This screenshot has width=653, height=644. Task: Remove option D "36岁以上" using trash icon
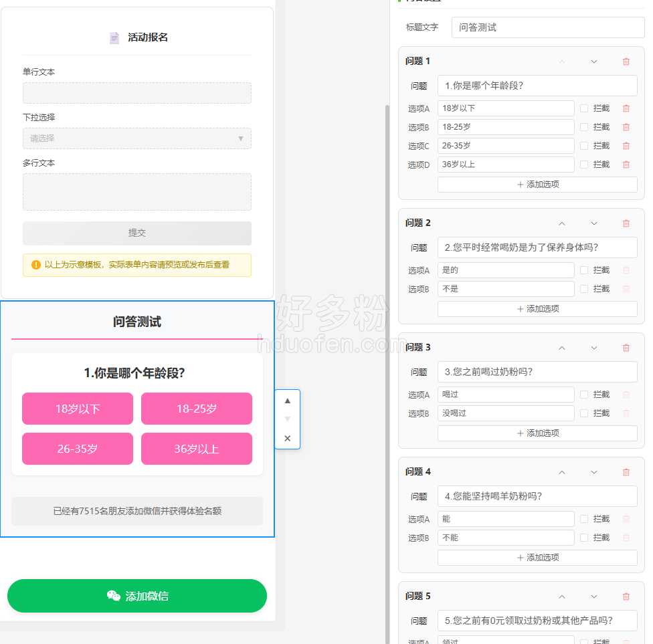pyautogui.click(x=626, y=165)
